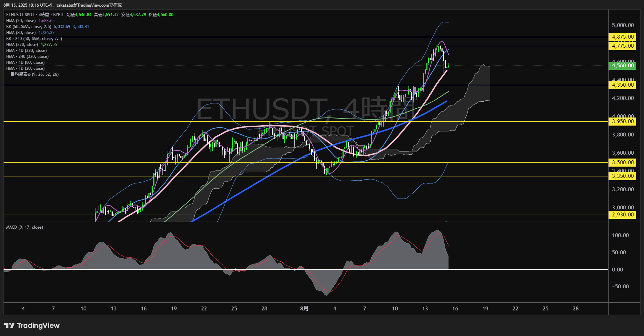The image size is (644, 336).
Task: Click the MACD axis value 50.00
Action: pyautogui.click(x=619, y=253)
